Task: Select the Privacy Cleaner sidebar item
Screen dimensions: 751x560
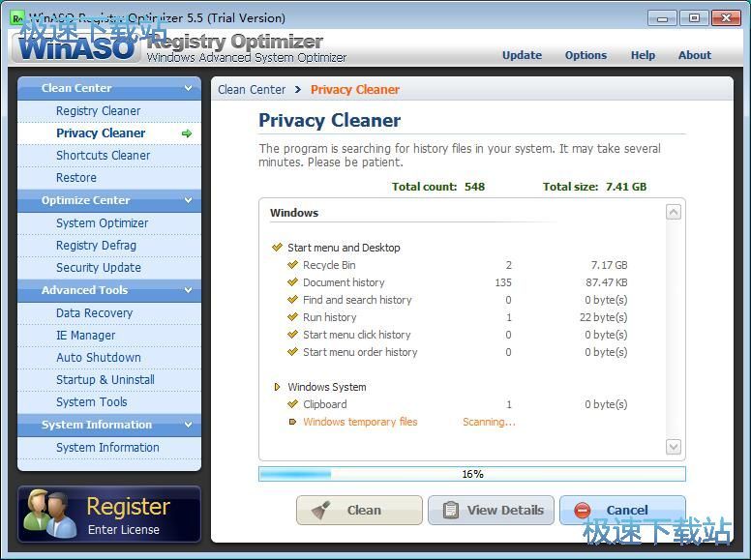Action: coord(109,133)
